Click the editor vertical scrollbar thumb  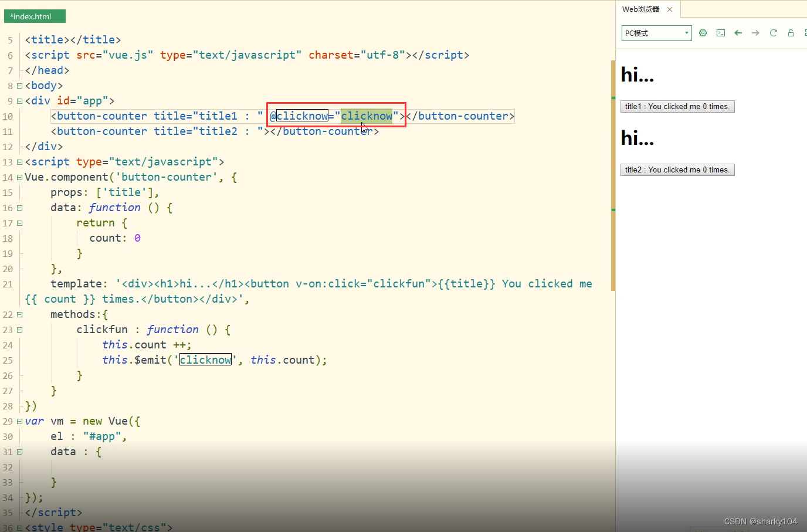pyautogui.click(x=613, y=175)
